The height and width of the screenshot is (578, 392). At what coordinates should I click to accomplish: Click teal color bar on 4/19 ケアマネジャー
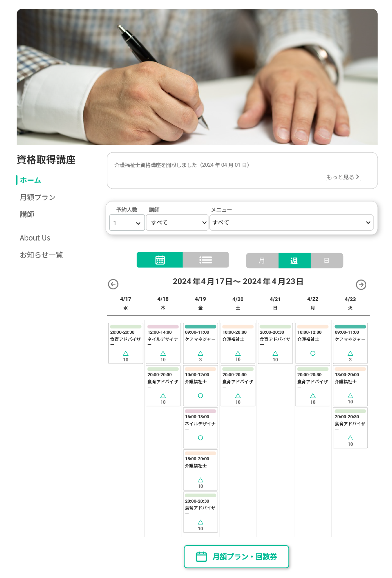(201, 326)
